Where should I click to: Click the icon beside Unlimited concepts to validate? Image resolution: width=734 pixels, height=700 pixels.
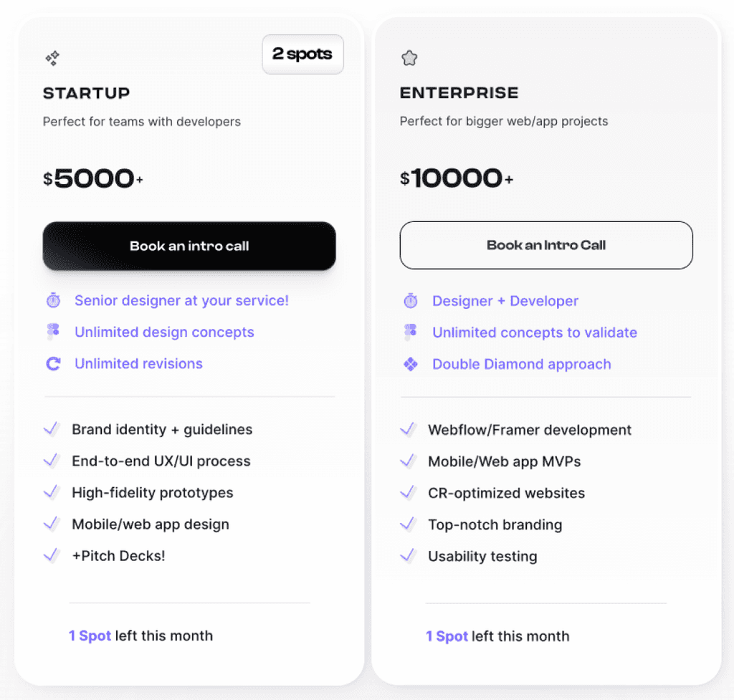click(x=410, y=332)
